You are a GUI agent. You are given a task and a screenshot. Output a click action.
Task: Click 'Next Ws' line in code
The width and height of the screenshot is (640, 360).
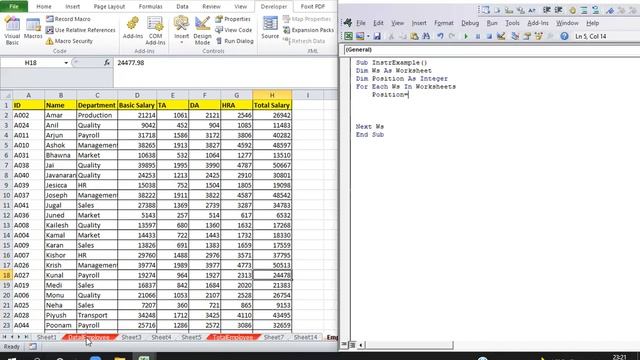(369, 127)
